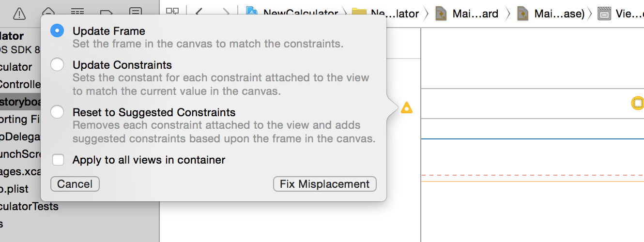Open the Issue navigator warning triangle icon
Screen dimensions: 644x242
(19, 14)
